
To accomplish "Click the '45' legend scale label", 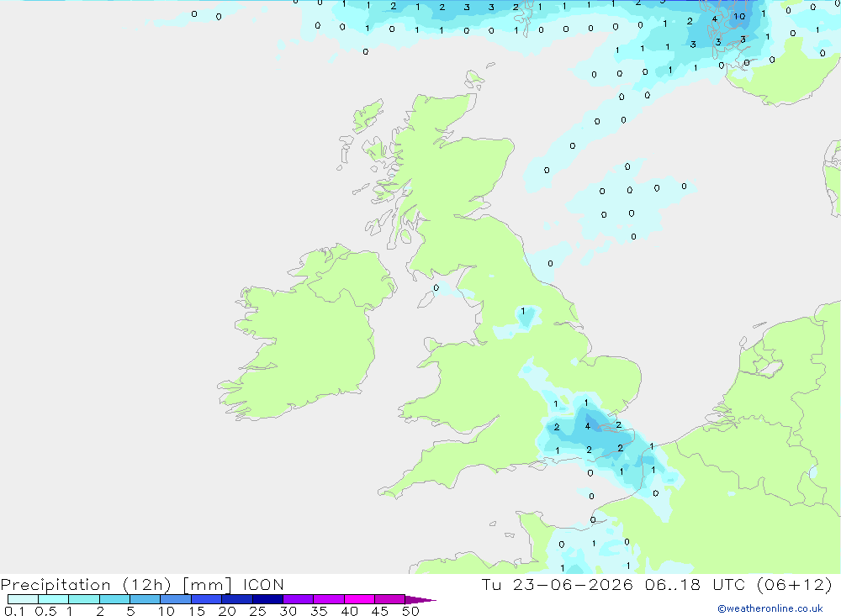I will click(x=380, y=611).
